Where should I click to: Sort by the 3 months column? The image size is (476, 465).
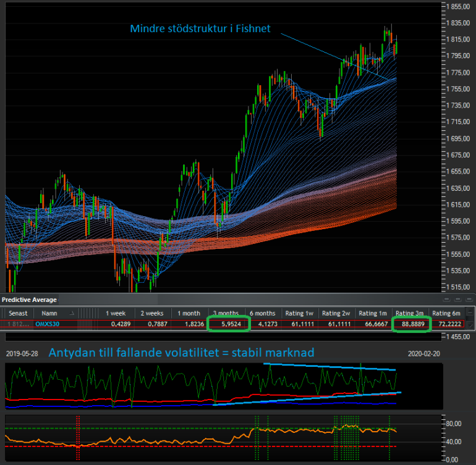(x=226, y=313)
